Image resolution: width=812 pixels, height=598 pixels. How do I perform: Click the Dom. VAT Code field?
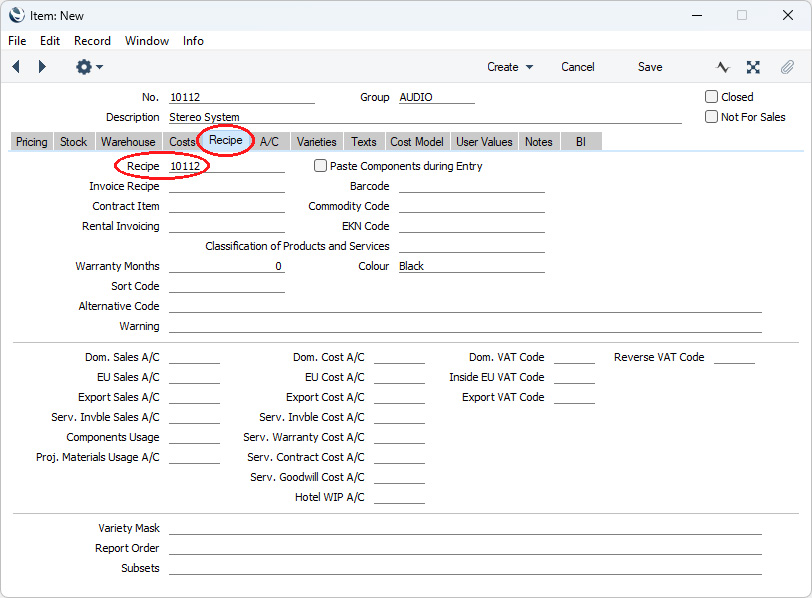(574, 357)
